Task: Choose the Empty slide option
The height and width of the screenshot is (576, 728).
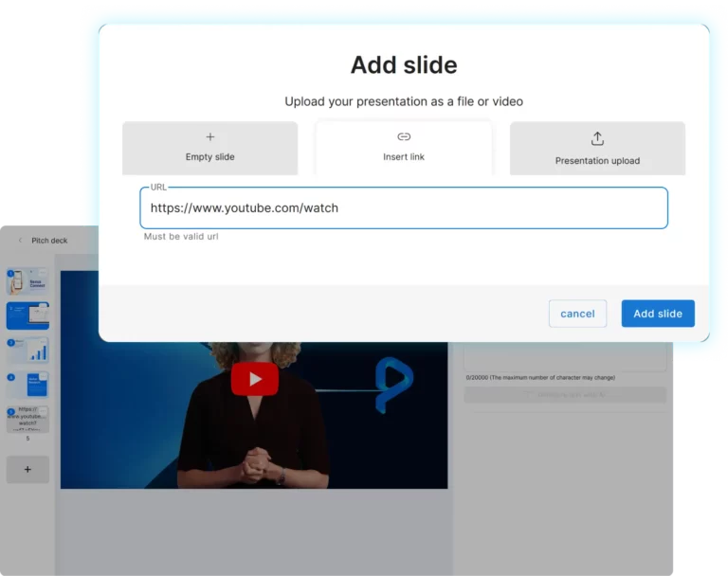Action: point(209,149)
